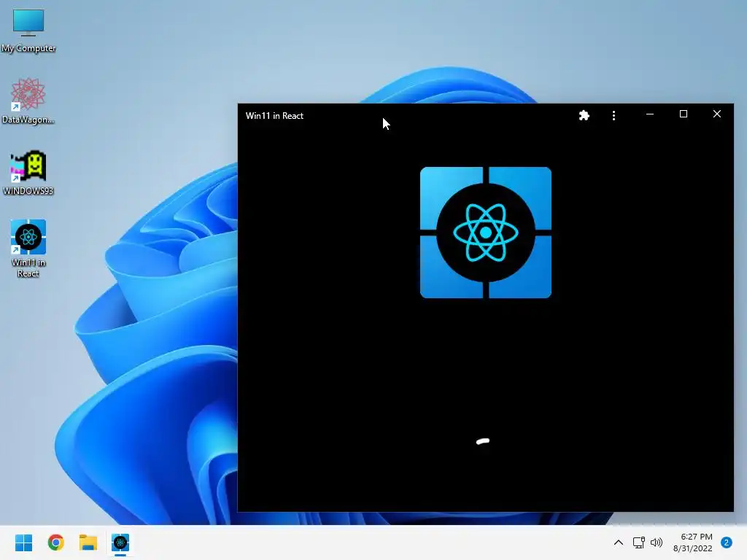Screen dimensions: 747x560
Task: Open extensions puzzle icon in Win11 in React window
Action: pos(584,115)
